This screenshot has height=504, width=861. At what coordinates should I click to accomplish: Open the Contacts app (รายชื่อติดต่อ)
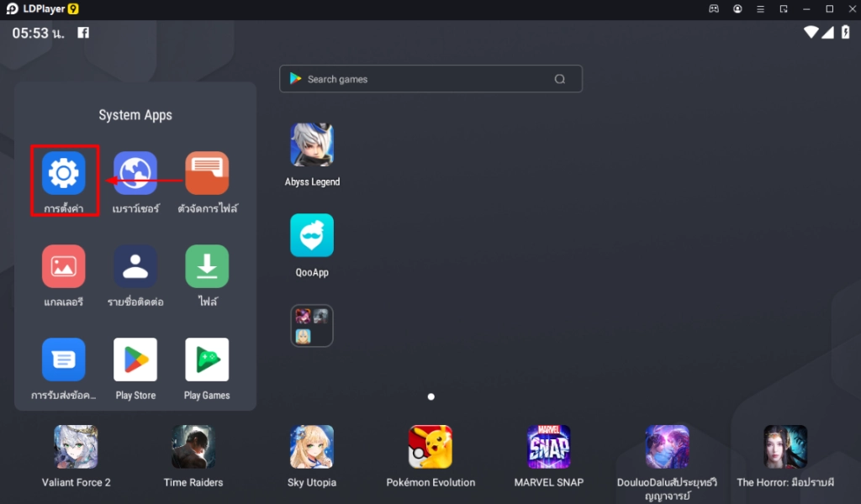pos(135,266)
